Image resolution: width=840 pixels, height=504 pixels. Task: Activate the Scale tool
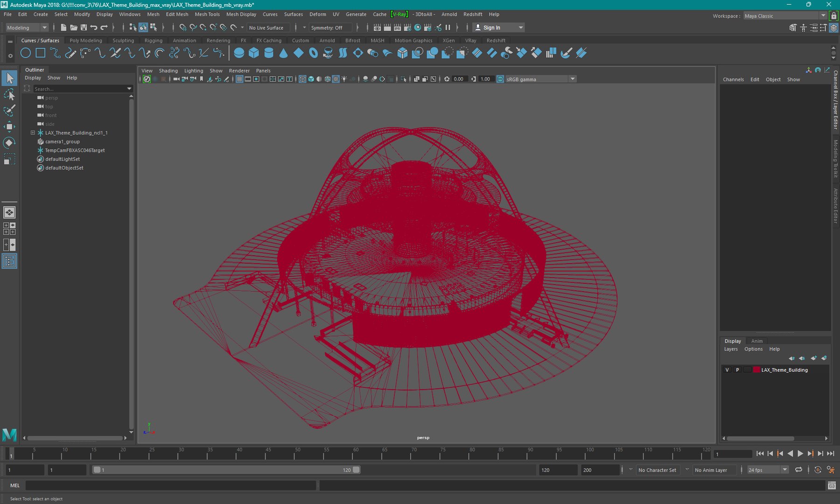(x=9, y=159)
